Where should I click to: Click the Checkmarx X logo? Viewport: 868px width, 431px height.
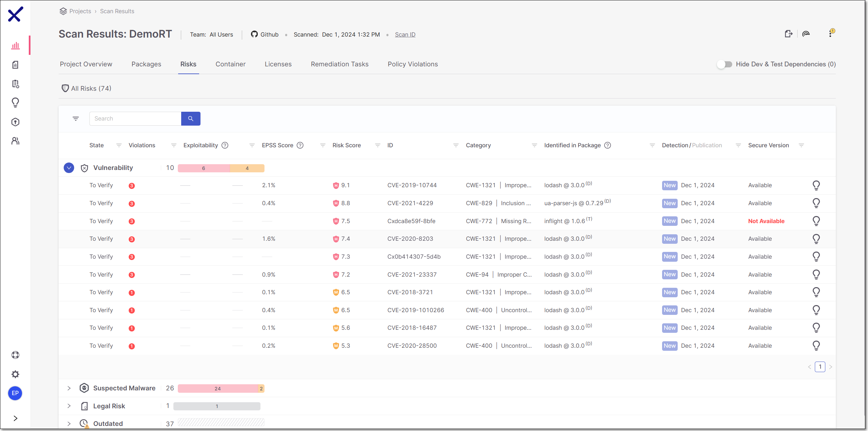(16, 14)
